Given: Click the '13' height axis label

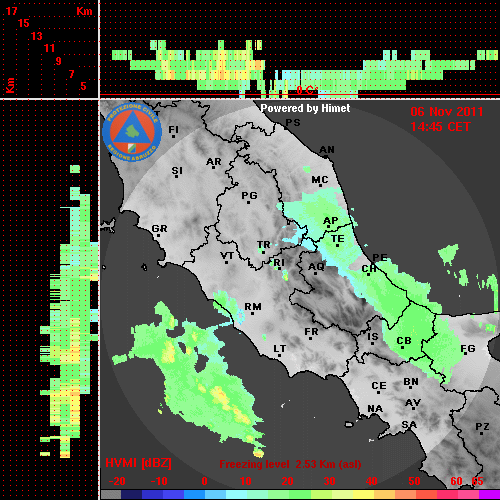Looking at the screenshot, I should coord(37,36).
